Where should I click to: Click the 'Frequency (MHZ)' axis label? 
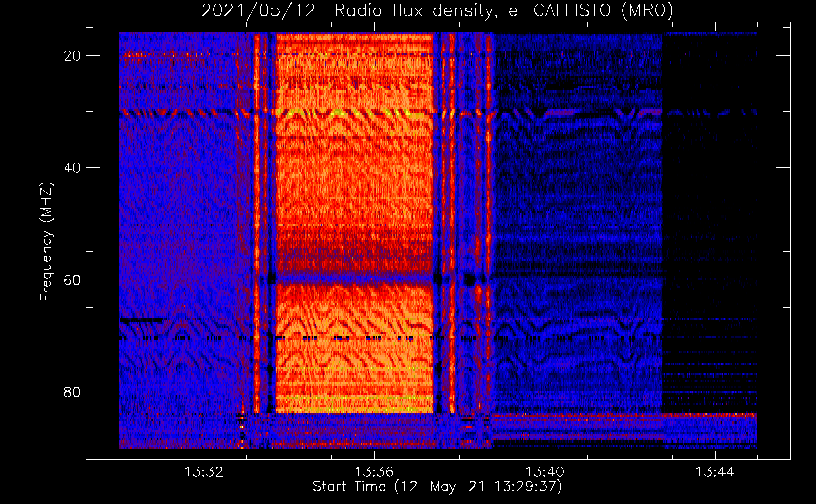click(46, 242)
